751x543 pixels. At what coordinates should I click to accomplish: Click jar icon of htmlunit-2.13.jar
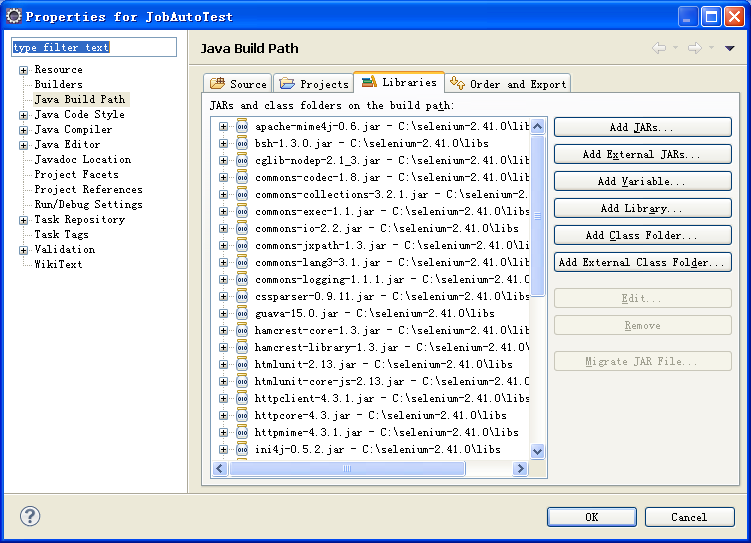coord(242,364)
